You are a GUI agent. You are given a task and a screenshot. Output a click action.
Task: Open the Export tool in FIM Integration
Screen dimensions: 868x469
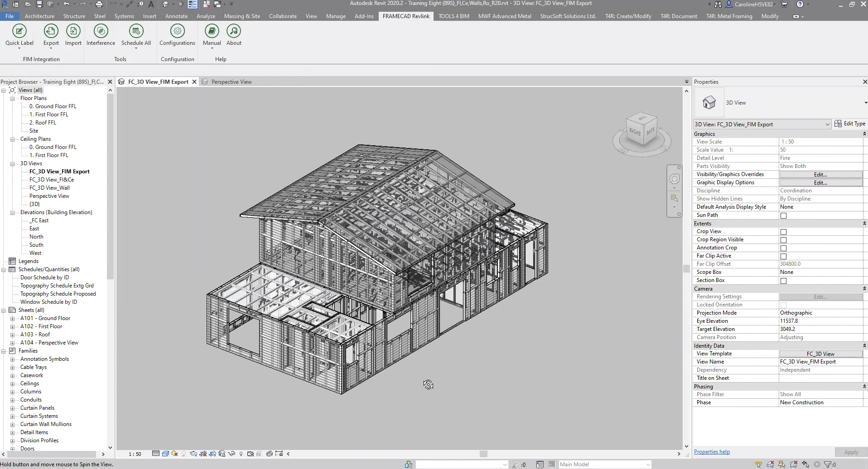(50, 35)
